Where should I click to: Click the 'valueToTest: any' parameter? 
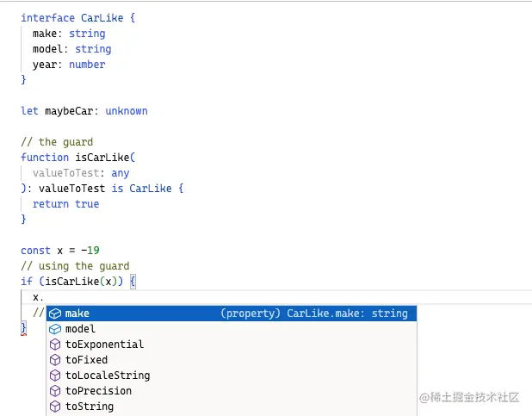coord(81,173)
